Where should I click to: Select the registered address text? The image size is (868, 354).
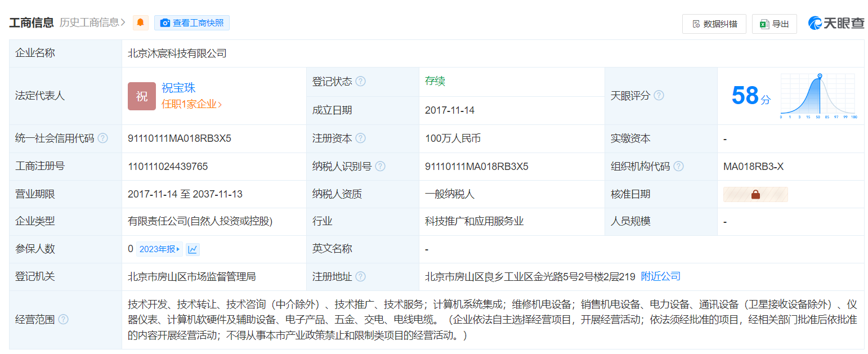click(x=530, y=276)
